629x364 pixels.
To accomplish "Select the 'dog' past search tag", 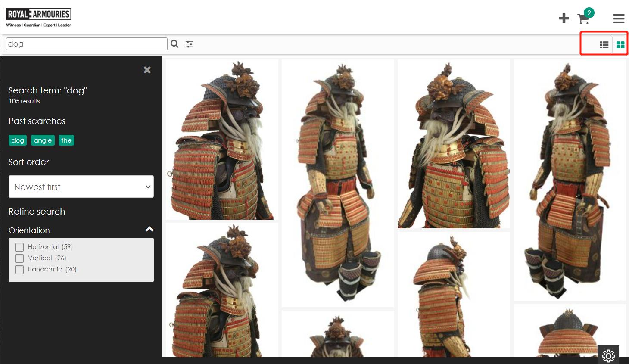I will click(18, 140).
